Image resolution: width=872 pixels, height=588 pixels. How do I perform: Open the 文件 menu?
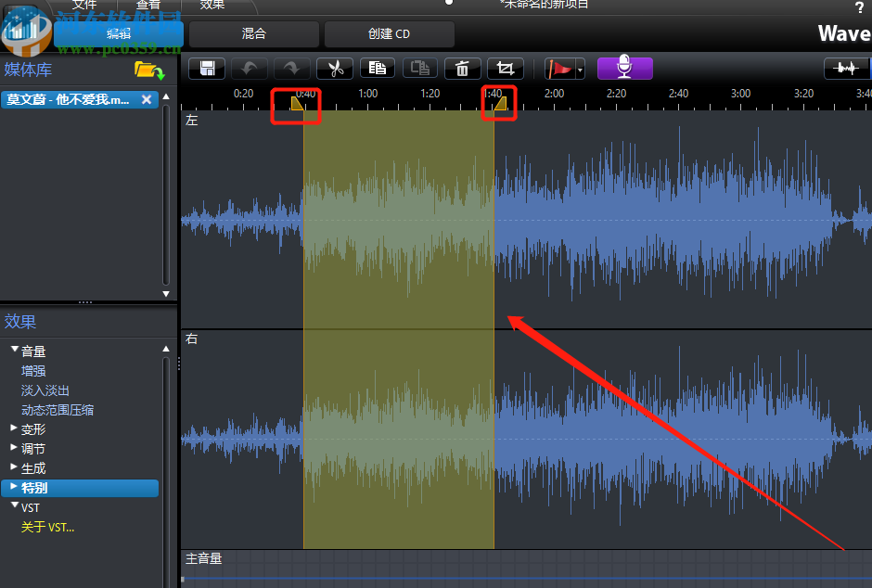(x=84, y=5)
